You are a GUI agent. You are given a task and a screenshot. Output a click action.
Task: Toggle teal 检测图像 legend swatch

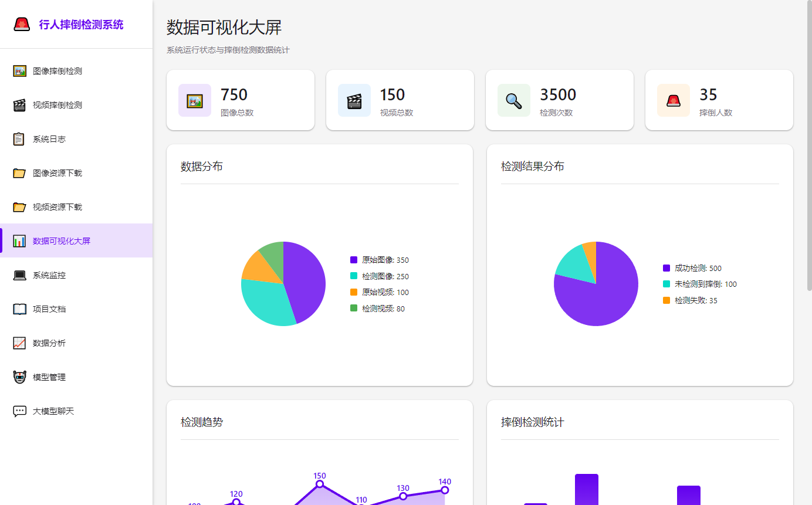[354, 276]
